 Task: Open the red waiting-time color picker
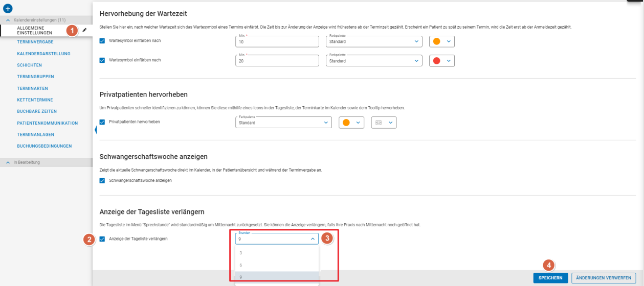441,61
